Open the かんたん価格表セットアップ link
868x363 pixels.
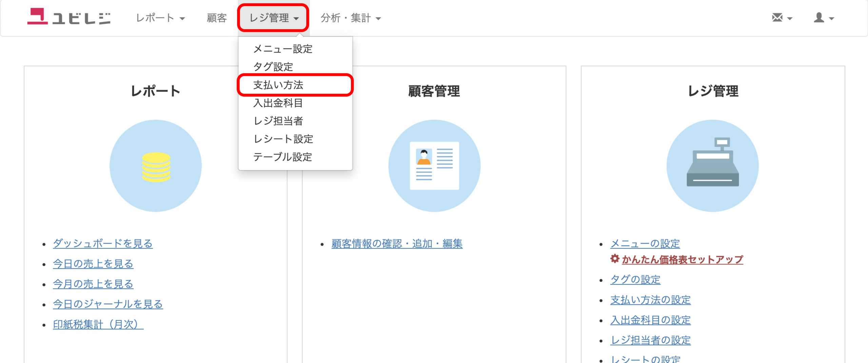point(683,260)
